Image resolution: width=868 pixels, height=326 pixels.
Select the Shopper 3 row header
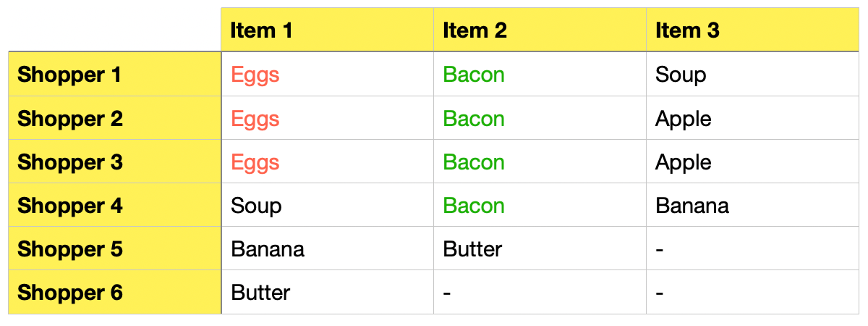pos(114,162)
